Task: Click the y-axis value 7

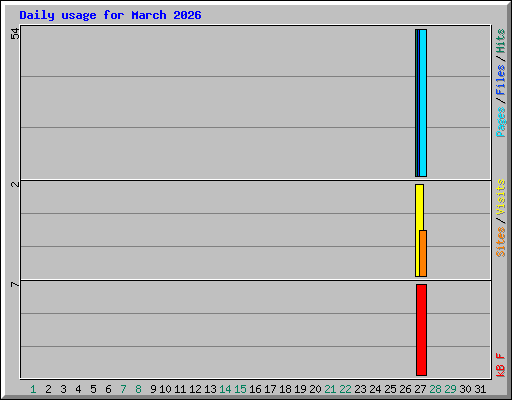Action: point(15,284)
